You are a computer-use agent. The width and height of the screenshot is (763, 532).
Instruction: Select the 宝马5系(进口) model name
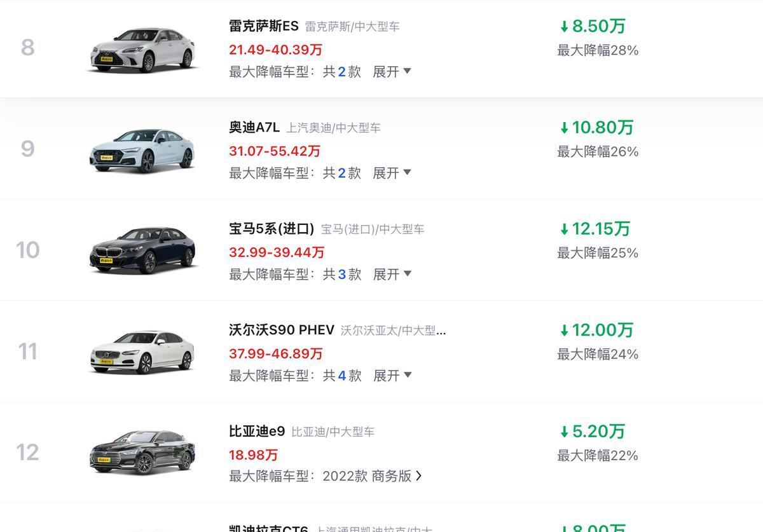pyautogui.click(x=272, y=229)
